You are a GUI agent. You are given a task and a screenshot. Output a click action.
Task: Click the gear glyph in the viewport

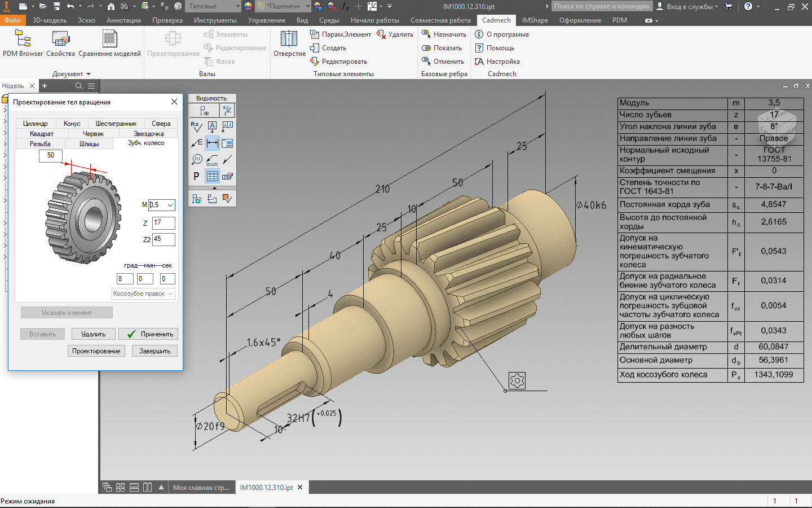[517, 380]
